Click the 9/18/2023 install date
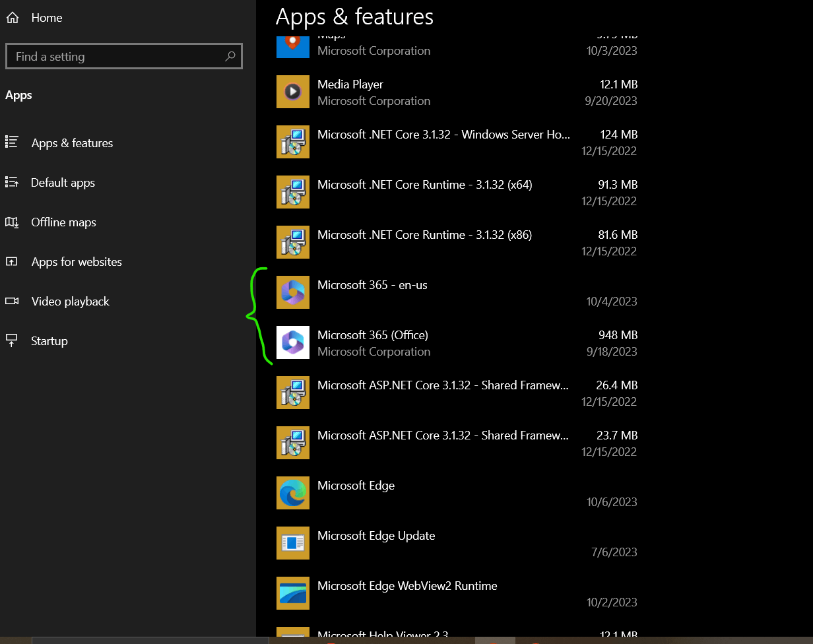The image size is (813, 644). click(x=612, y=352)
